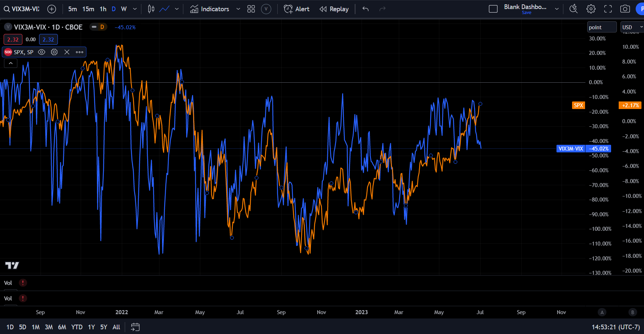Set the date range to 1D
644x334 pixels.
point(10,327)
